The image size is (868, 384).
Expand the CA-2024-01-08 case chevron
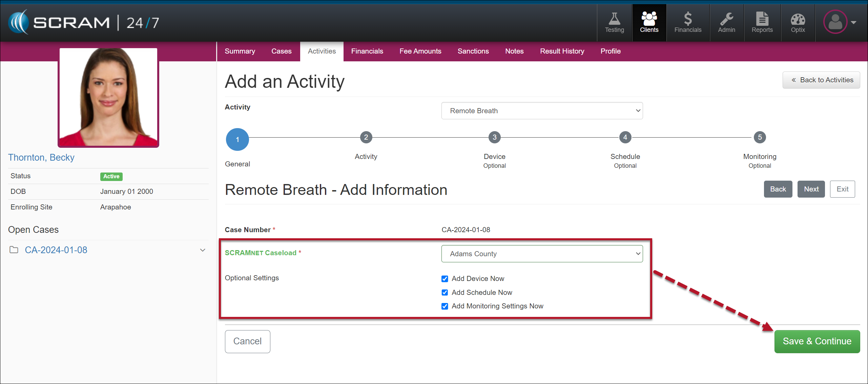coord(203,250)
